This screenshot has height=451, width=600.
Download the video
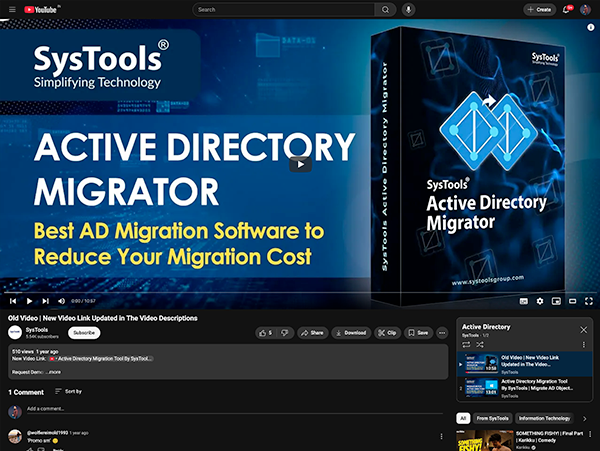[351, 333]
